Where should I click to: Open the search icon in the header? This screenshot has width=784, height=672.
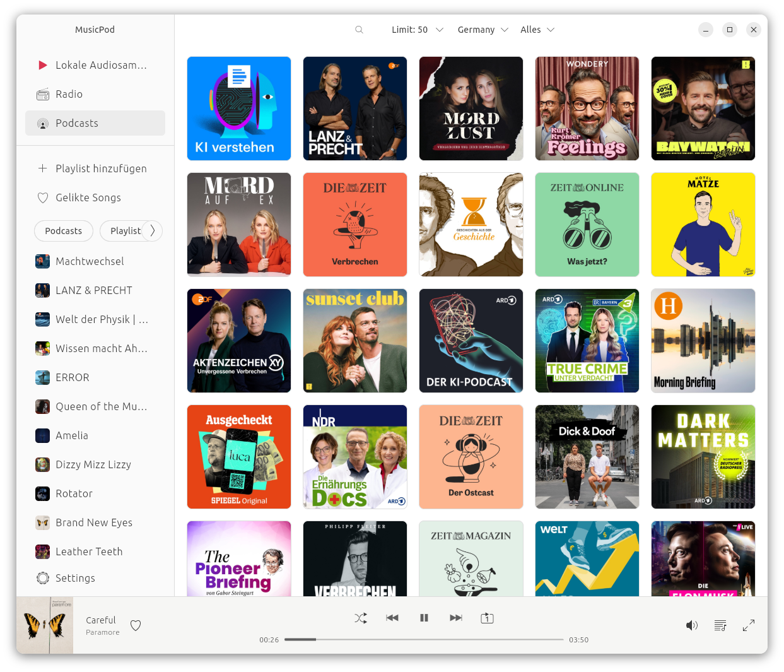point(359,30)
